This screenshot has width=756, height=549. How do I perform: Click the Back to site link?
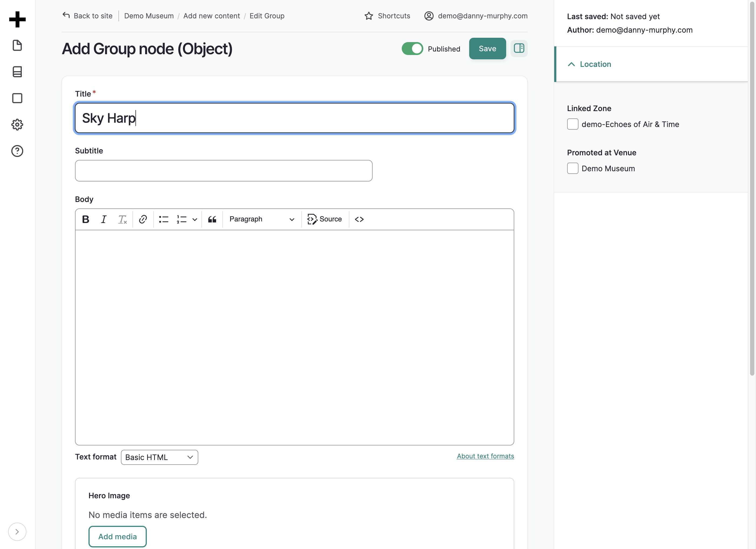87,16
